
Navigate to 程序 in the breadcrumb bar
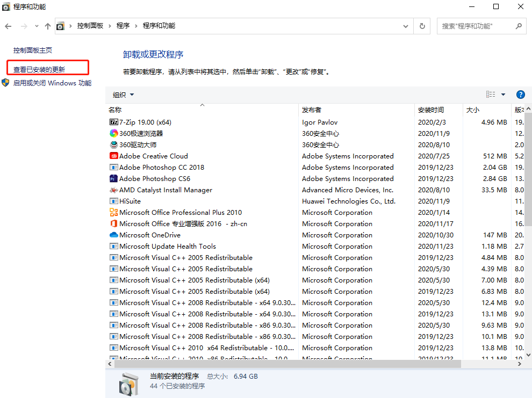click(122, 25)
